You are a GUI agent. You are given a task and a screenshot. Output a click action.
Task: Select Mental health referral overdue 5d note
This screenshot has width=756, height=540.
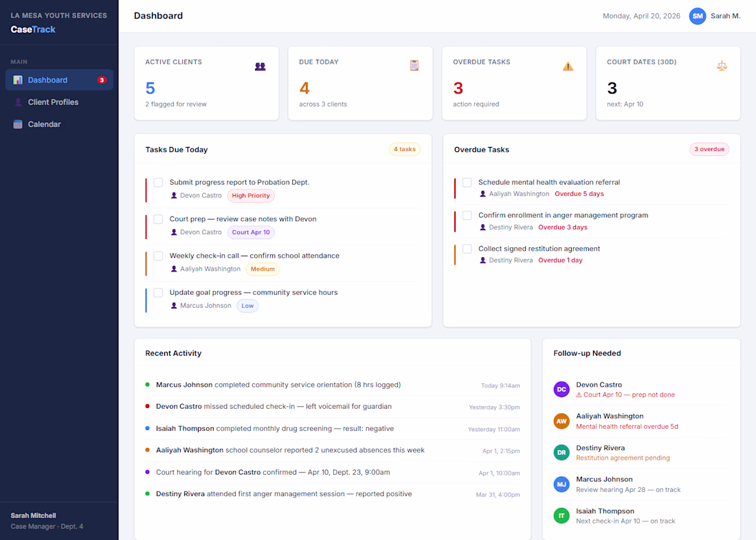tap(627, 427)
